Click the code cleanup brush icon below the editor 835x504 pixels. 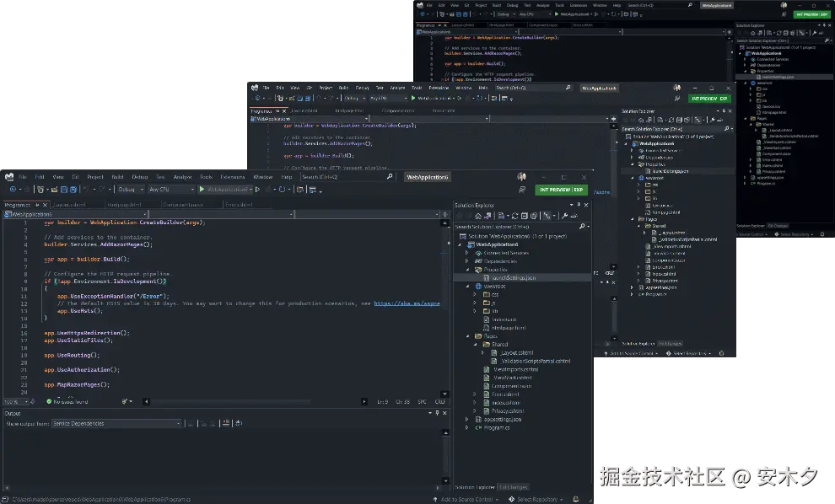pyautogui.click(x=125, y=401)
